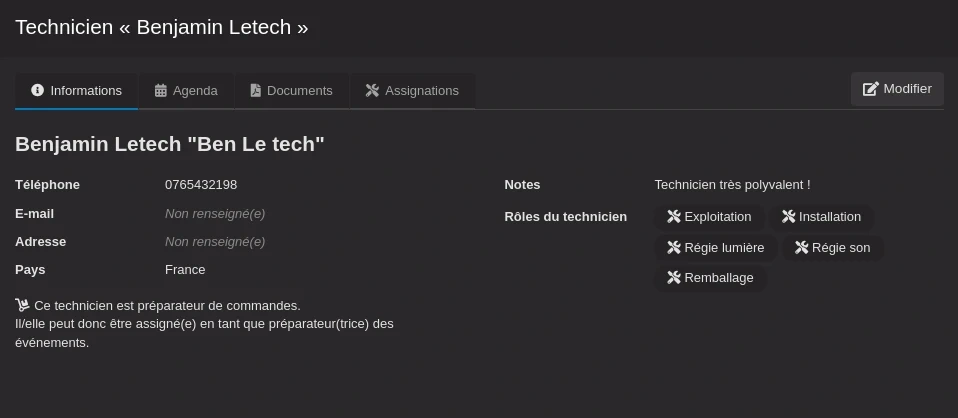Click the tools icon on Exploitation role
This screenshot has height=418, width=958.
tap(674, 217)
